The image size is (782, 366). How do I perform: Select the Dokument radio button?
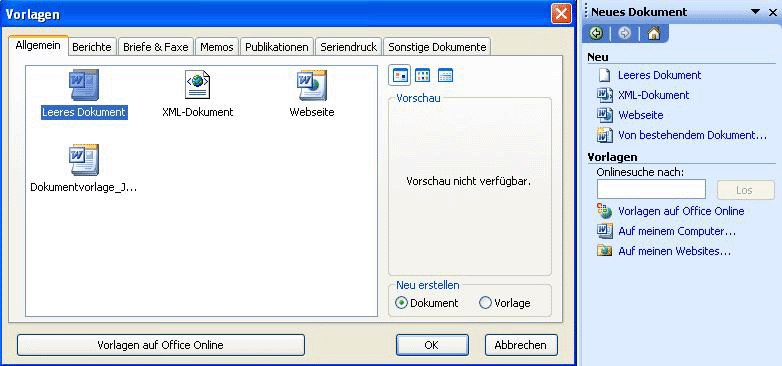(x=401, y=303)
